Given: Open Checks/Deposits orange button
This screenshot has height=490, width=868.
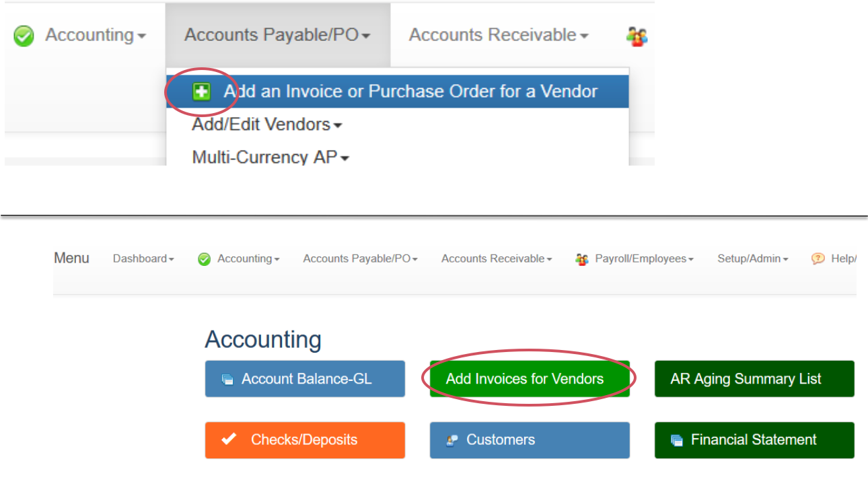Looking at the screenshot, I should (x=305, y=440).
